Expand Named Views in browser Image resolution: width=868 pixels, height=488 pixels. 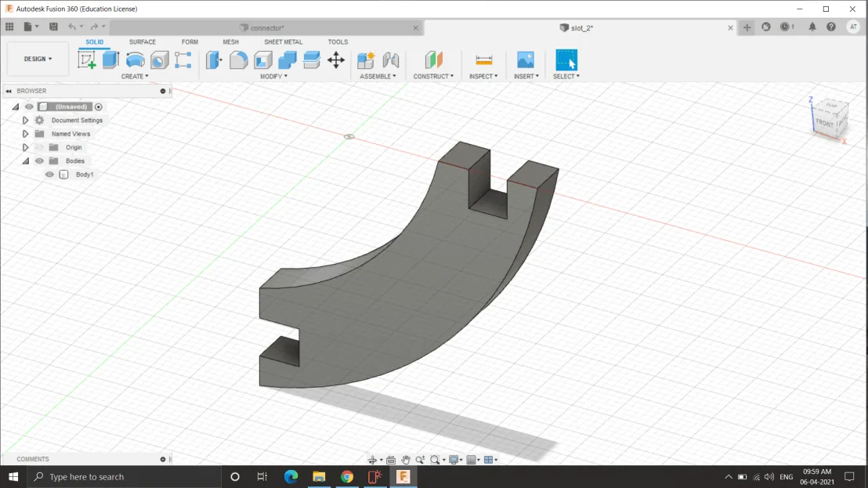[x=26, y=134]
